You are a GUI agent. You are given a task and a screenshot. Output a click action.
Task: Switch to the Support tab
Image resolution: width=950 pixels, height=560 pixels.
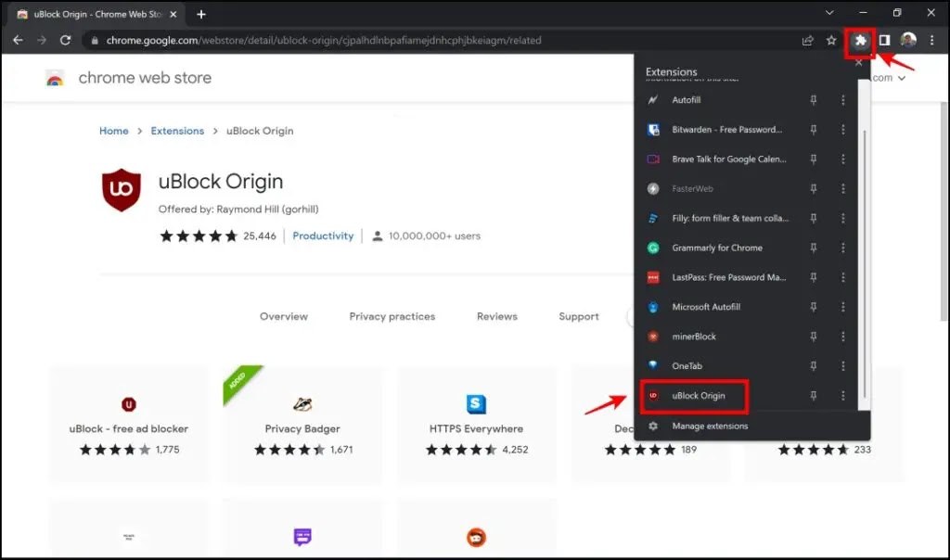579,317
